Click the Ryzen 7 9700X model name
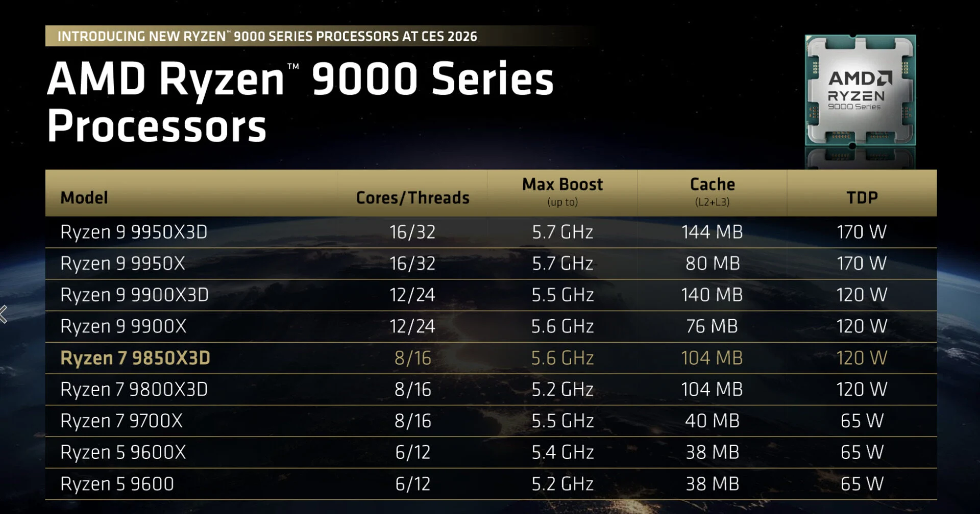 click(x=121, y=421)
